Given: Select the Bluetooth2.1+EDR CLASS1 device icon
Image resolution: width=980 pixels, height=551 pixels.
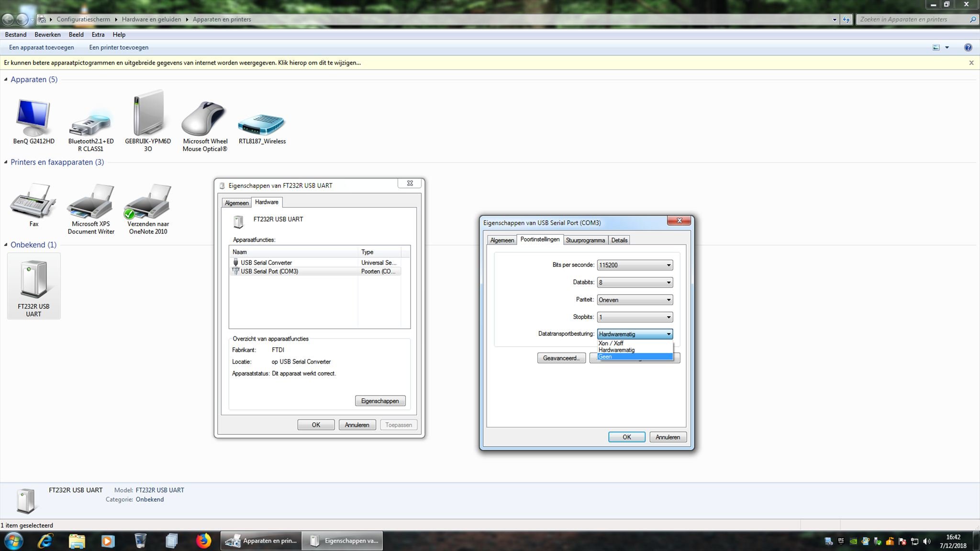Looking at the screenshot, I should [x=90, y=123].
